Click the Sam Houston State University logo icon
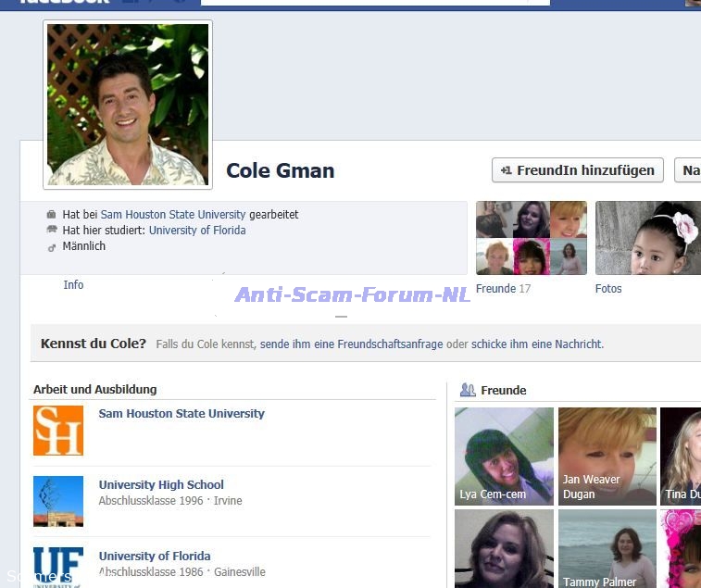The image size is (701, 588). click(58, 431)
